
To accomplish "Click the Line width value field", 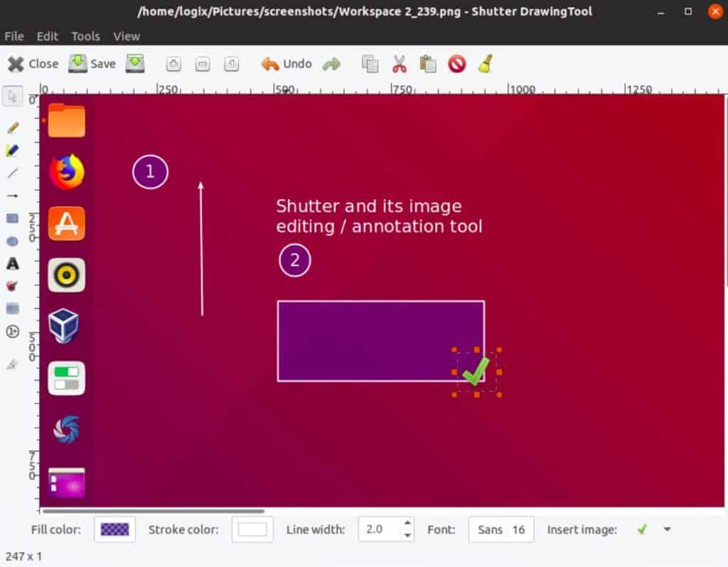I will (x=380, y=529).
